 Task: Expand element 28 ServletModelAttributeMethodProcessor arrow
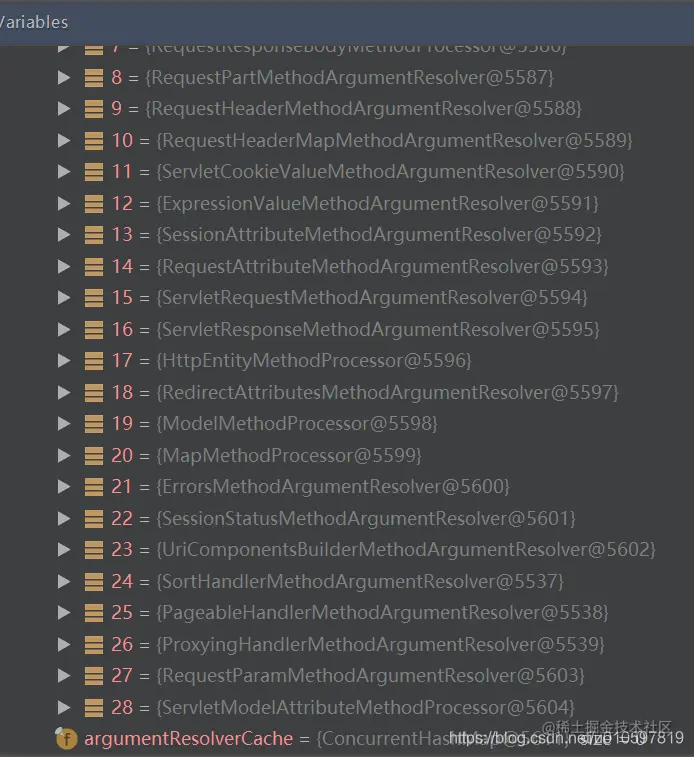[x=64, y=707]
